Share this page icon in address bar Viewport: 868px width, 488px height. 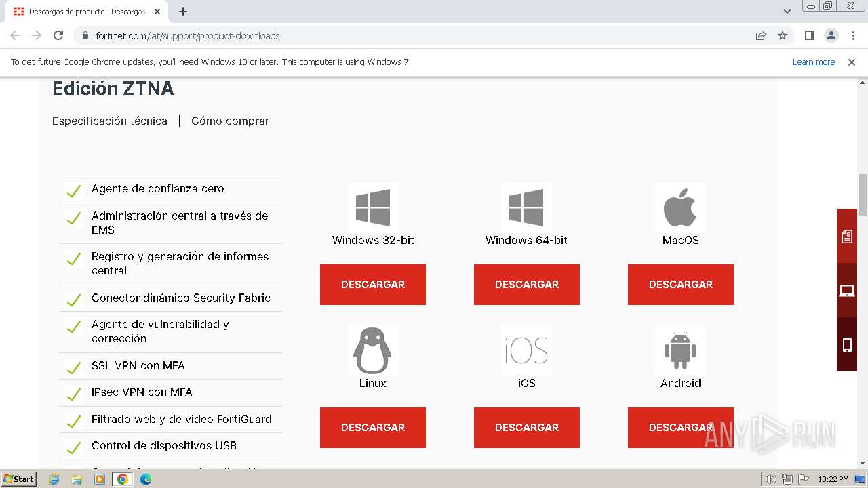[x=761, y=35]
